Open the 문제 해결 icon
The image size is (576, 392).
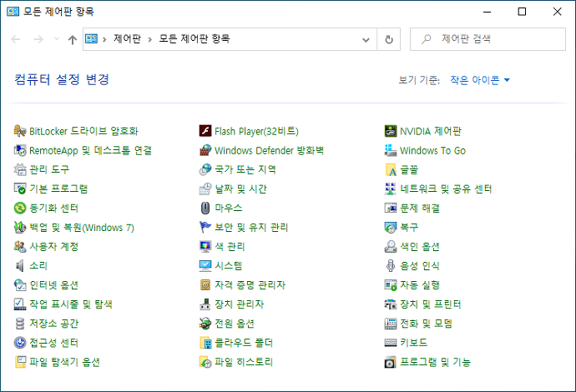click(391, 209)
